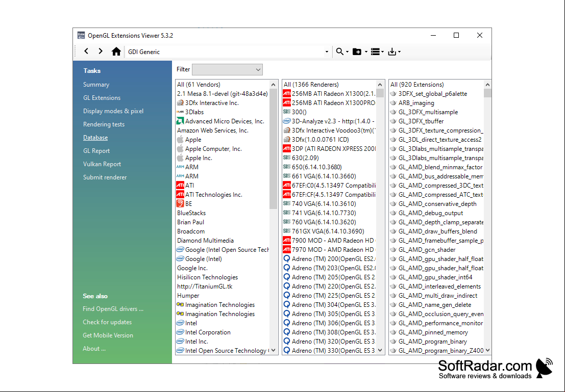The height and width of the screenshot is (392, 565).
Task: Open the folder tool dropdown arrow
Action: coord(366,52)
